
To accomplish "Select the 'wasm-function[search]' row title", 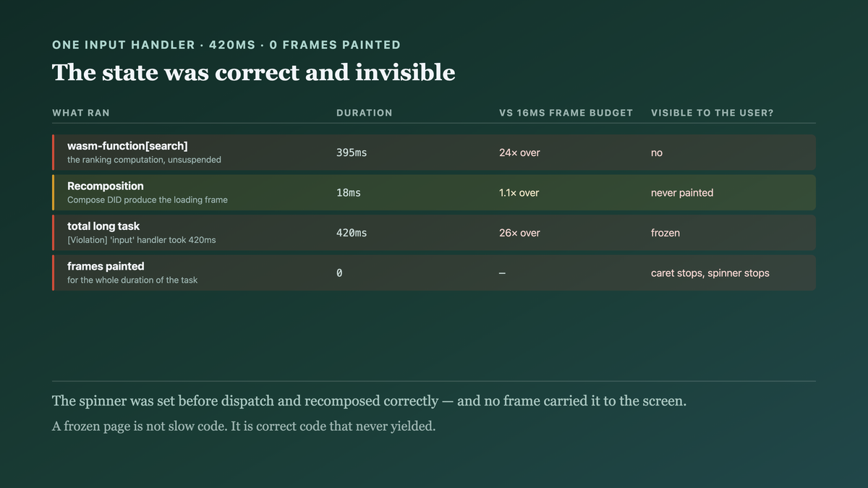I will [x=127, y=146].
